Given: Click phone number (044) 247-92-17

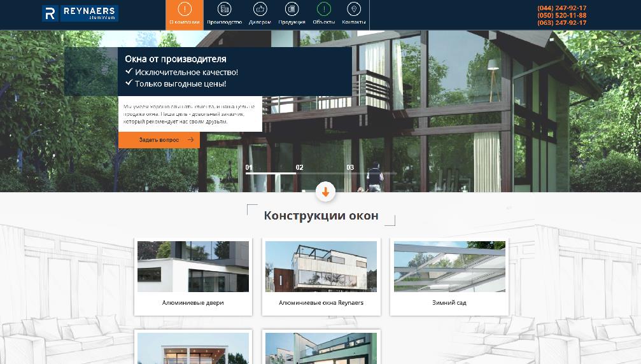Looking at the screenshot, I should click(561, 8).
